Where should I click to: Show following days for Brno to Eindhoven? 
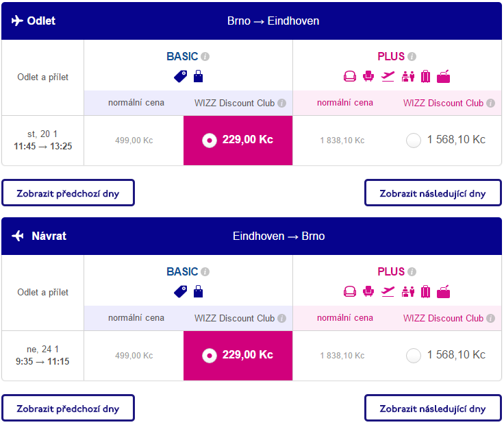433,193
